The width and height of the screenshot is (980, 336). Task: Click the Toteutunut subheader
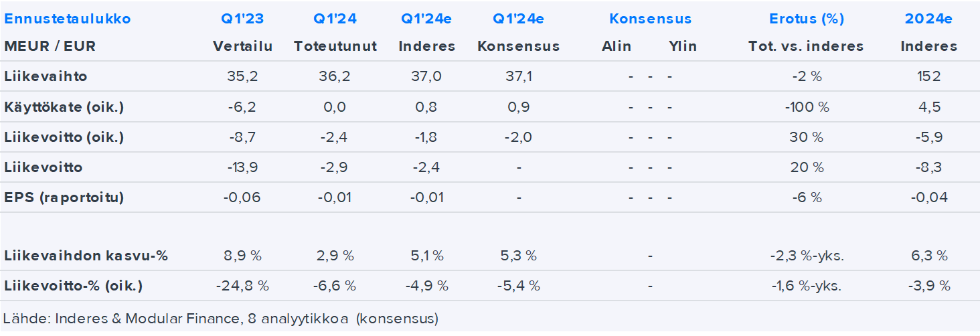click(x=335, y=46)
